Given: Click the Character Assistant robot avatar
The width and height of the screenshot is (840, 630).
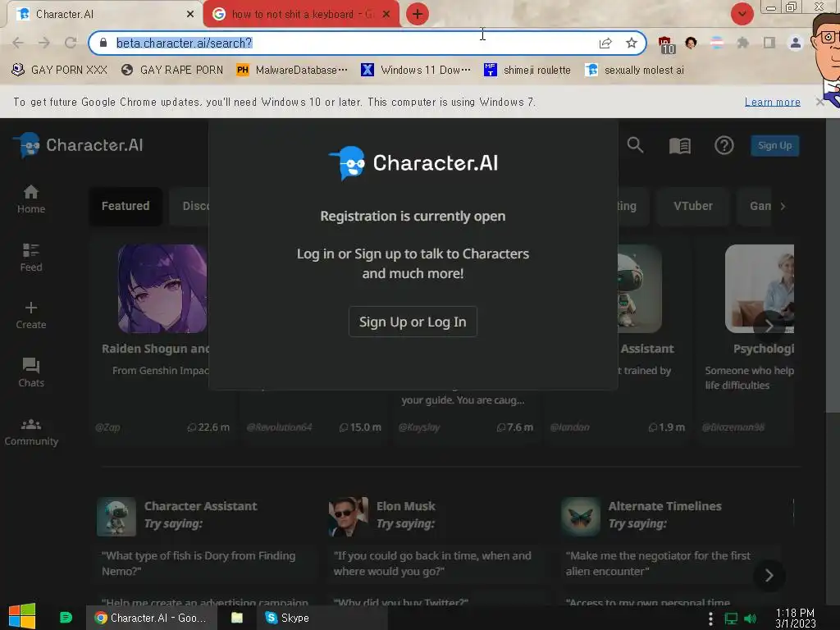Looking at the screenshot, I should [116, 517].
